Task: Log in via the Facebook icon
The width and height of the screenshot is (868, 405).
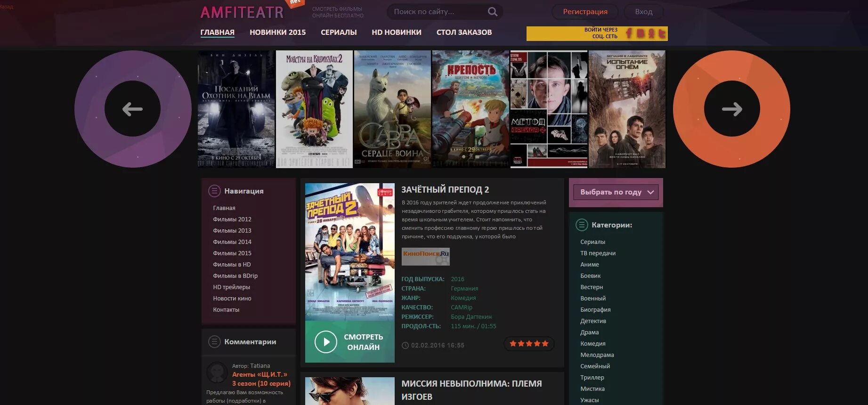Action: point(629,33)
